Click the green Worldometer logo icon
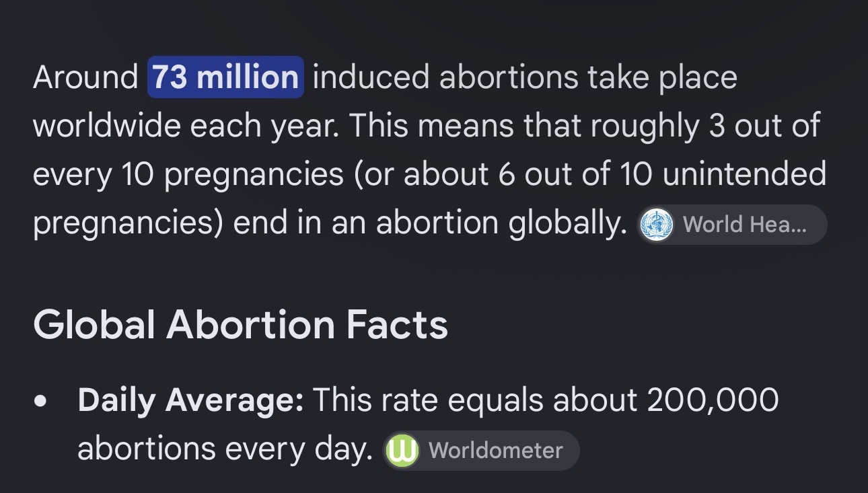 click(402, 451)
